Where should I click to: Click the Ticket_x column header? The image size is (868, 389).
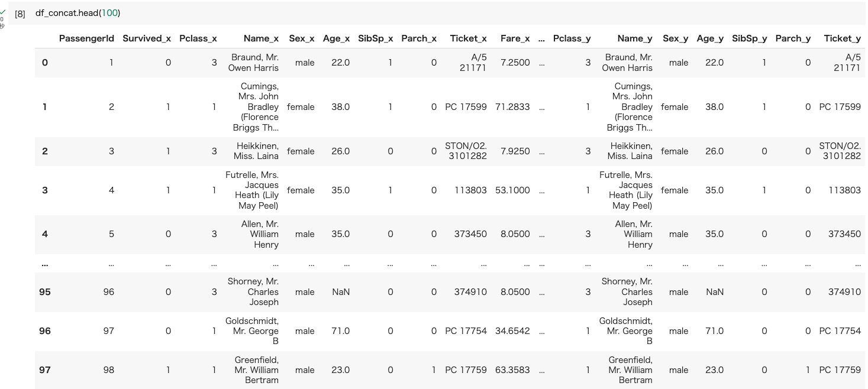tap(468, 38)
